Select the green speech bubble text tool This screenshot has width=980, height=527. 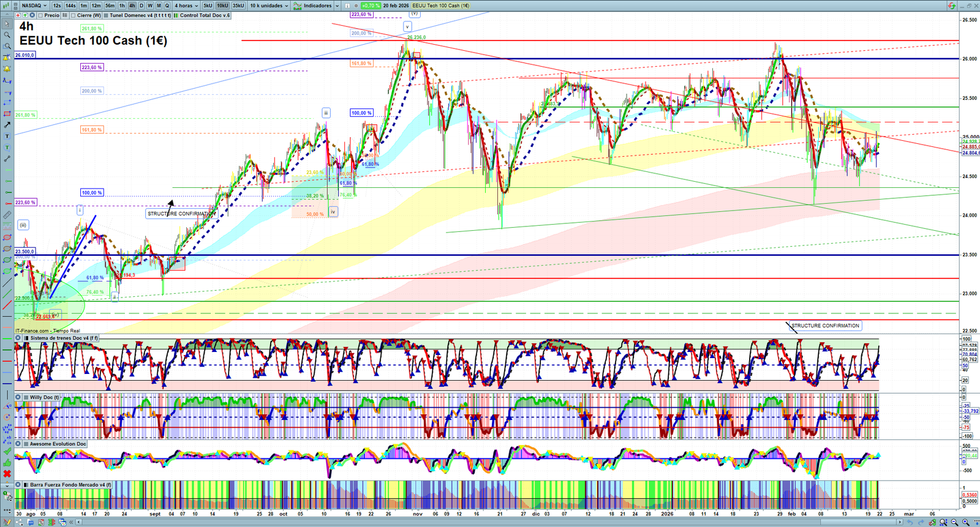[x=7, y=148]
